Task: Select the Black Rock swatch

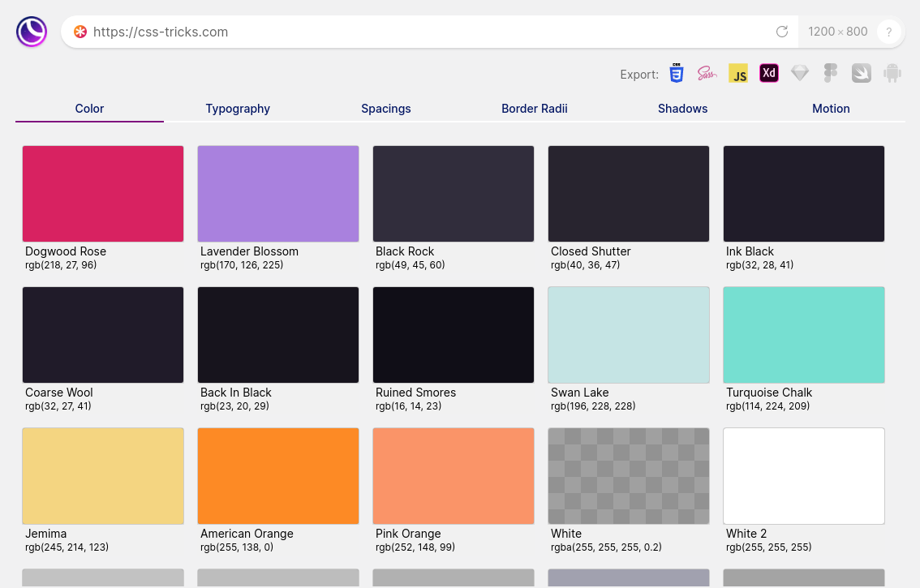Action: click(454, 194)
